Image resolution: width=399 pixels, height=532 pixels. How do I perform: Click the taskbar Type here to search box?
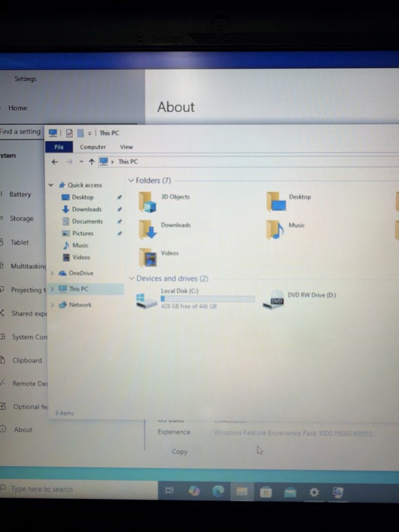point(79,489)
